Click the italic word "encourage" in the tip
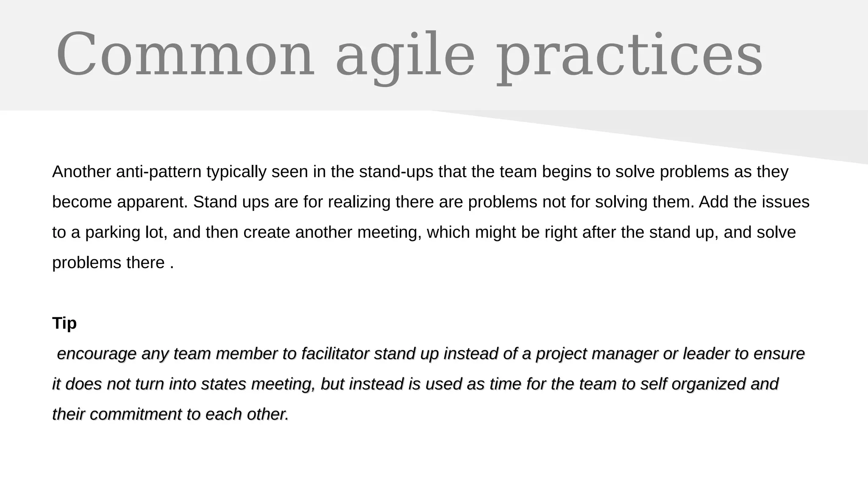This screenshot has width=868, height=488. coord(97,354)
